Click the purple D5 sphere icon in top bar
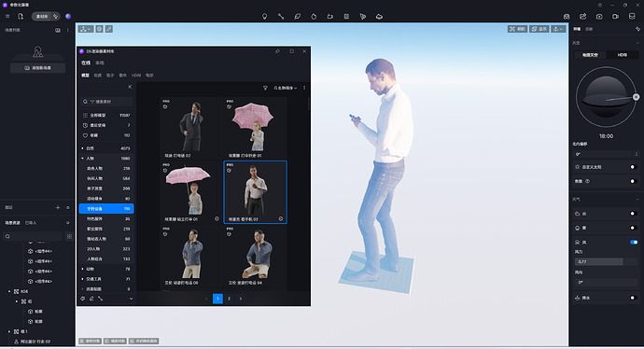 [68, 17]
